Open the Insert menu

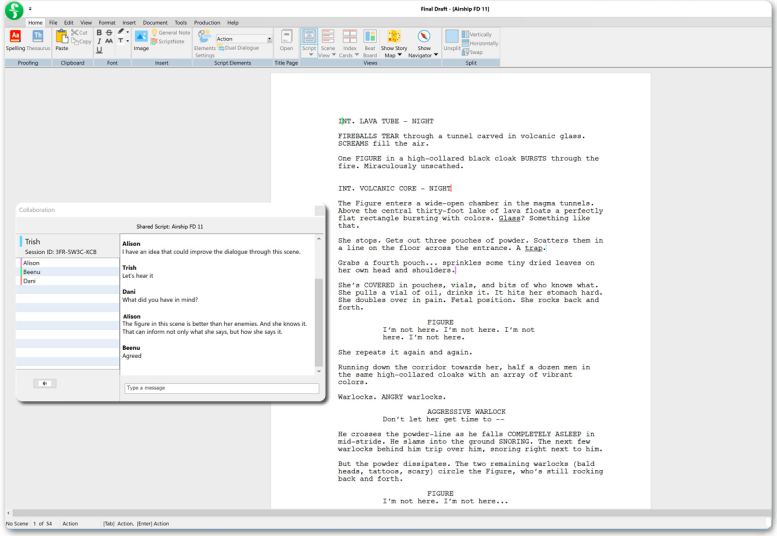pos(129,22)
